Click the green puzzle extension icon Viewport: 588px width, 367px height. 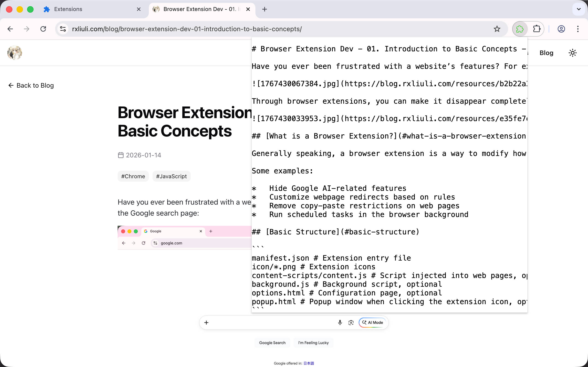(x=520, y=29)
